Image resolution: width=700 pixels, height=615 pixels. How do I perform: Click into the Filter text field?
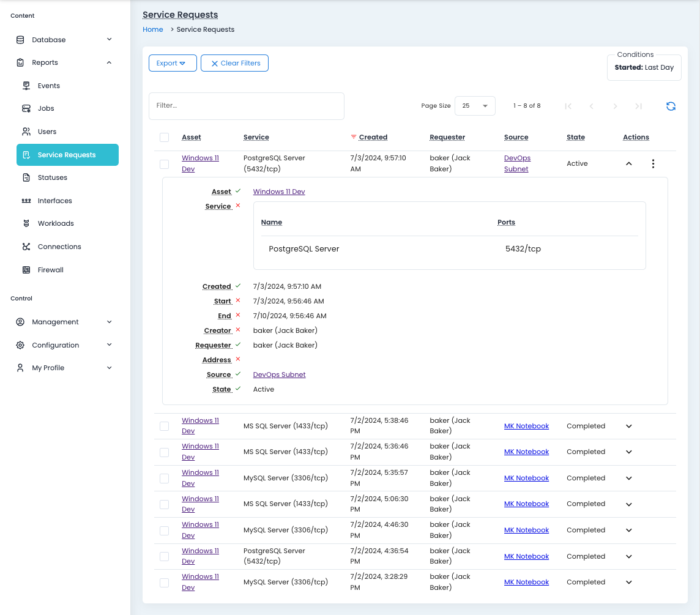[246, 106]
